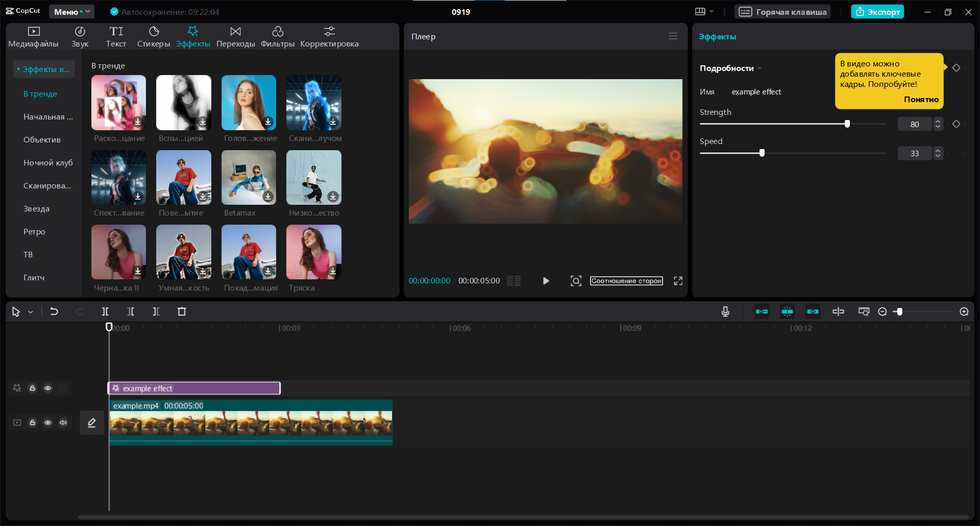Select the Betamax effect thumbnail
This screenshot has height=526, width=980.
(x=249, y=178)
